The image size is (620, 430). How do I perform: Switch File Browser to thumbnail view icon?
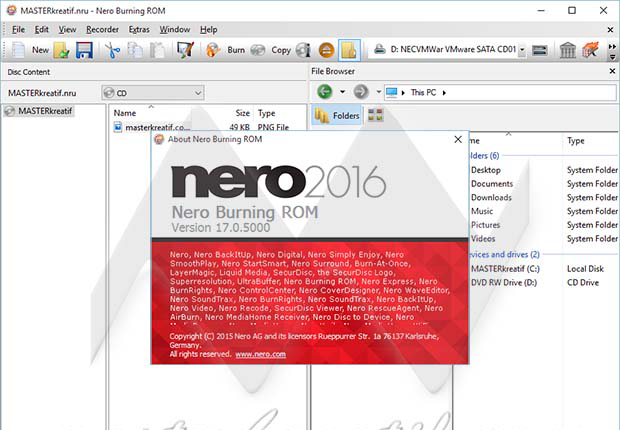click(x=375, y=115)
